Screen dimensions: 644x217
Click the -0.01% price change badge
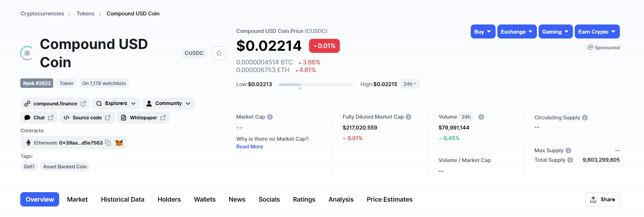tap(324, 46)
